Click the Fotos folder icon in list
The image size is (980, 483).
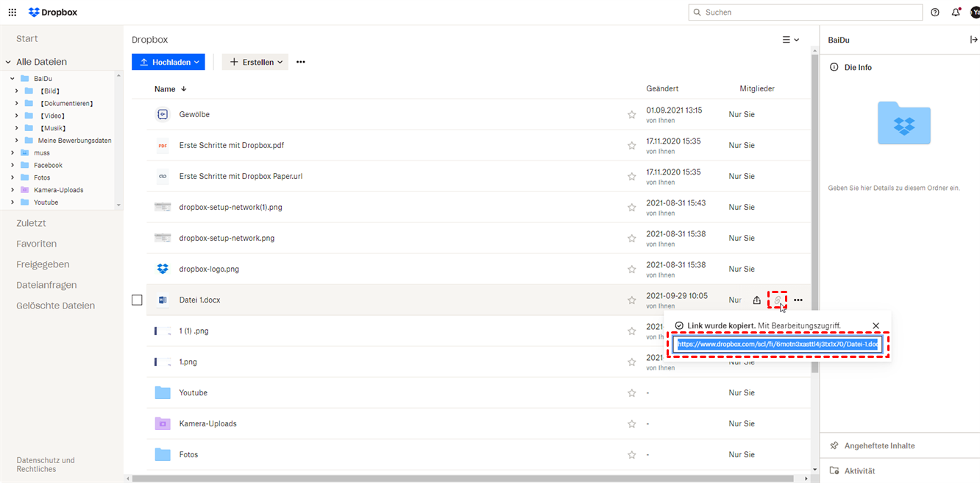pos(163,455)
